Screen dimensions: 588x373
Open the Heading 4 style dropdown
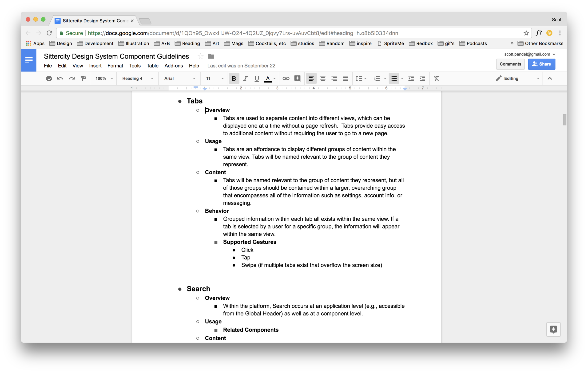(x=138, y=78)
